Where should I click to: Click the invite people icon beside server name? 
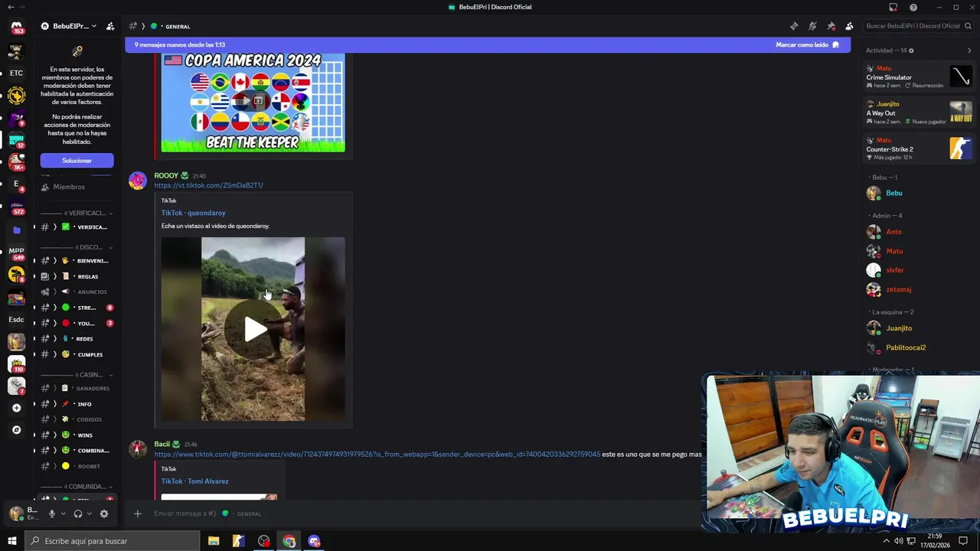click(x=110, y=26)
